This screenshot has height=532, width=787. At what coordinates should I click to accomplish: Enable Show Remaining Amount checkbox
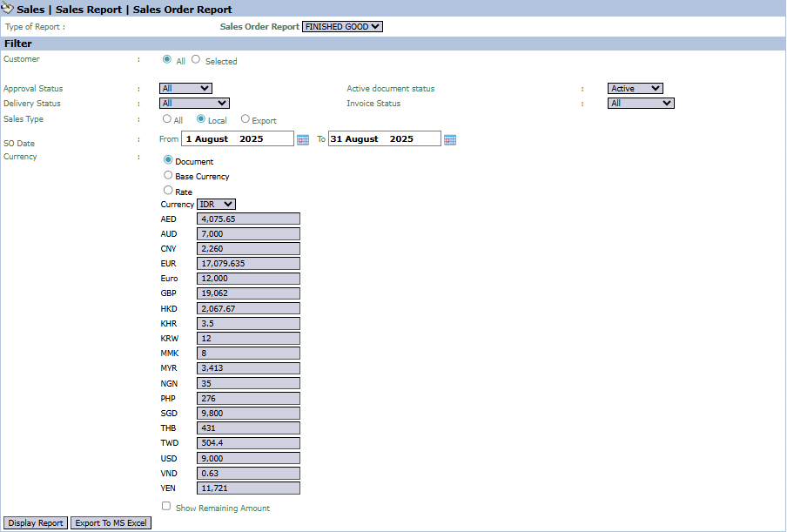click(166, 506)
